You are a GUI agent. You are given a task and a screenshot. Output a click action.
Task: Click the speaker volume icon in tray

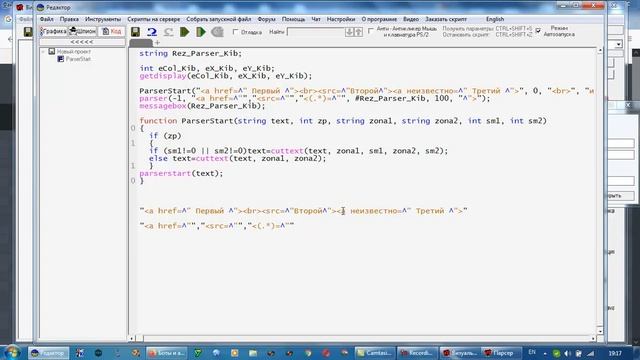pyautogui.click(x=567, y=353)
